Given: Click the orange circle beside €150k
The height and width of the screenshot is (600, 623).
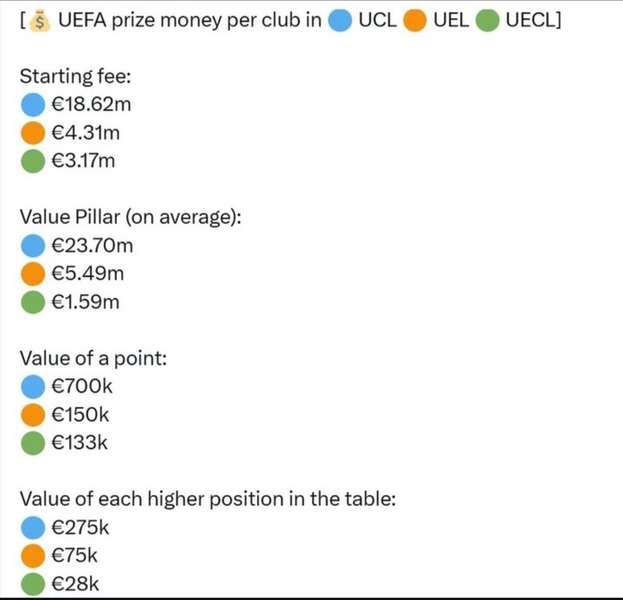Looking at the screenshot, I should 33,415.
